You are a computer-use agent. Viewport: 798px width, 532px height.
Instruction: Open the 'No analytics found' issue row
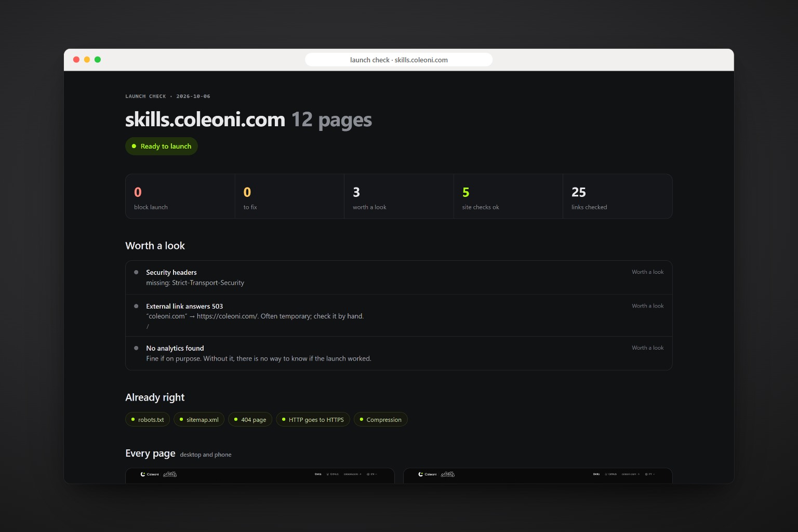coord(399,353)
